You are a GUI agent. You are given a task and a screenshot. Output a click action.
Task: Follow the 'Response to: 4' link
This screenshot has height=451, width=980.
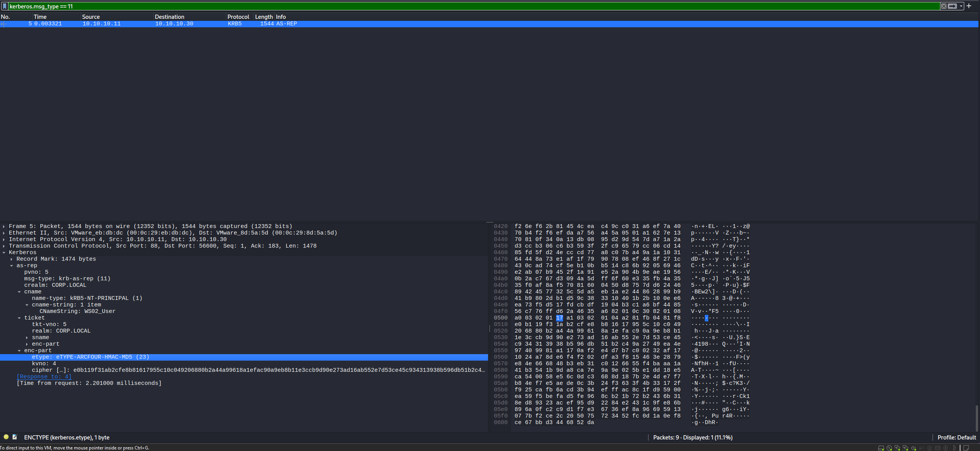click(44, 377)
